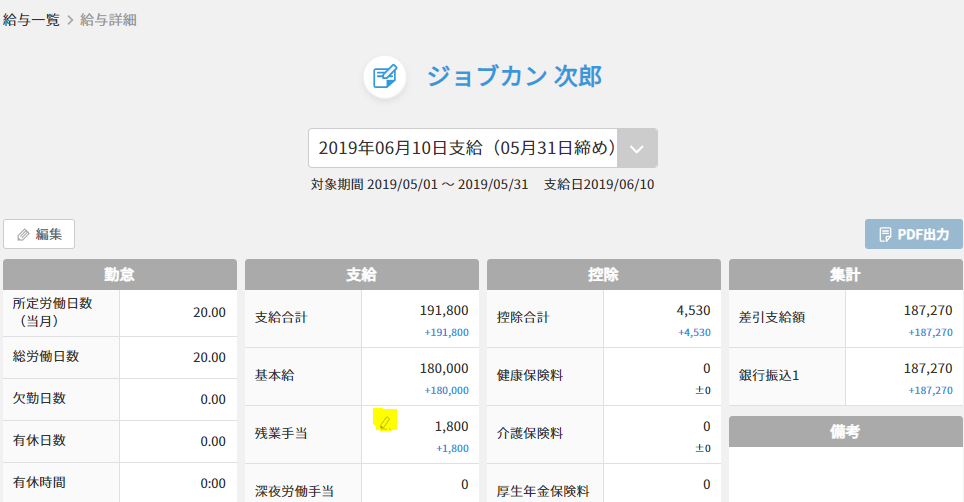Select the 集計 section header
964x502 pixels.
tap(845, 275)
